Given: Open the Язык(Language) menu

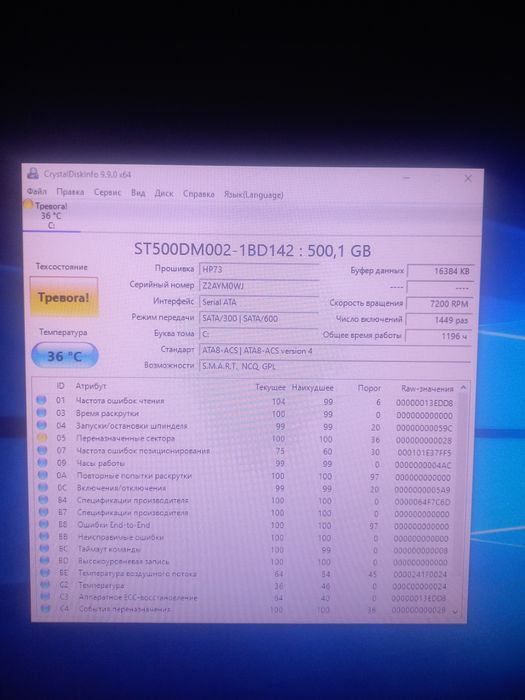Looking at the screenshot, I should (253, 195).
